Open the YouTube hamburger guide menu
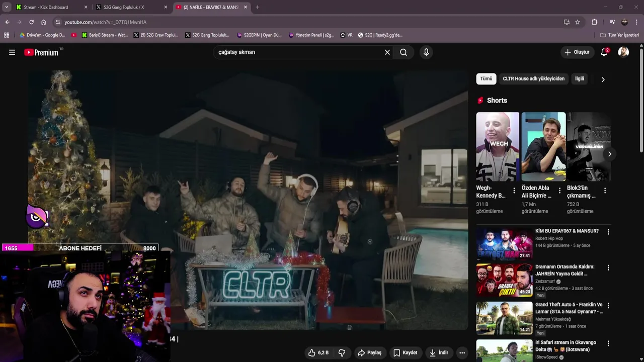The image size is (644, 362). [12, 52]
